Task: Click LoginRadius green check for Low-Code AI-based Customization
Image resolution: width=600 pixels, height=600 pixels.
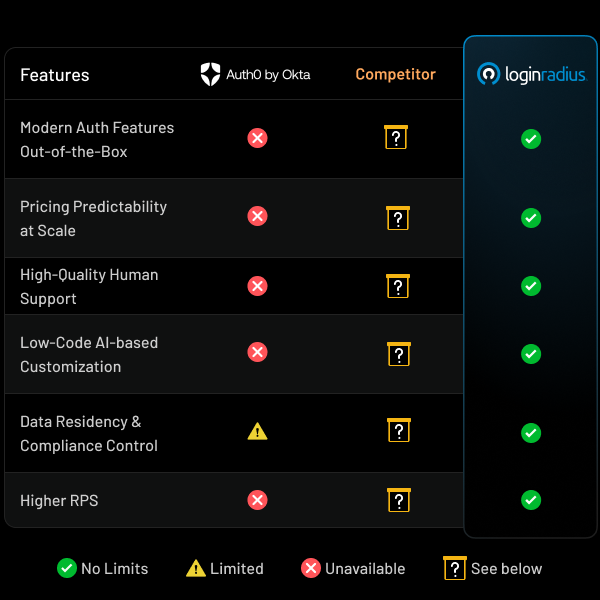Action: (531, 354)
